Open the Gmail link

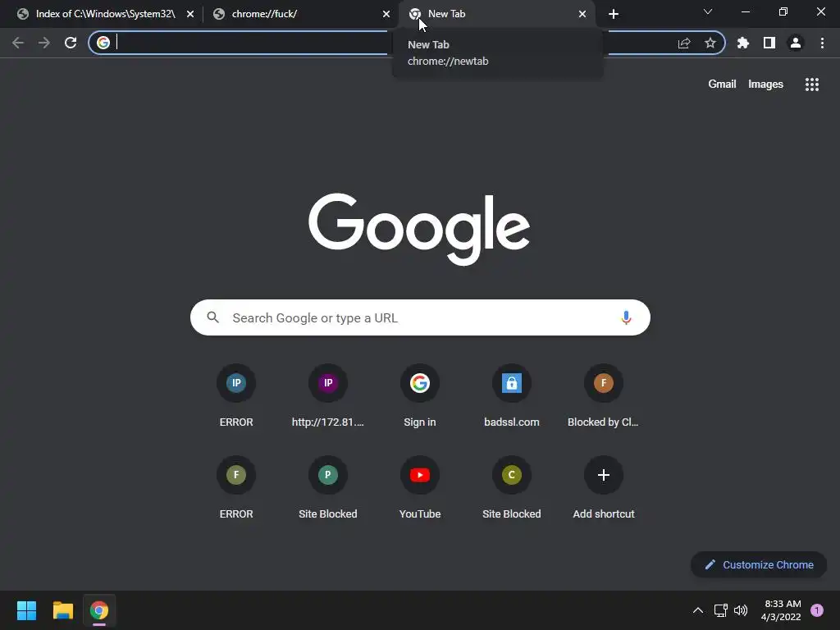[722, 84]
